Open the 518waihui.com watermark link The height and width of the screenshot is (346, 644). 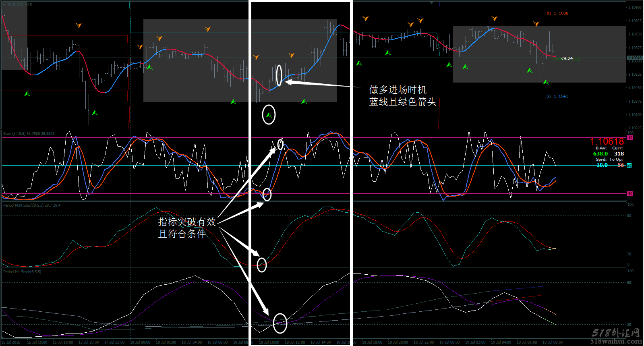pyautogui.click(x=616, y=341)
